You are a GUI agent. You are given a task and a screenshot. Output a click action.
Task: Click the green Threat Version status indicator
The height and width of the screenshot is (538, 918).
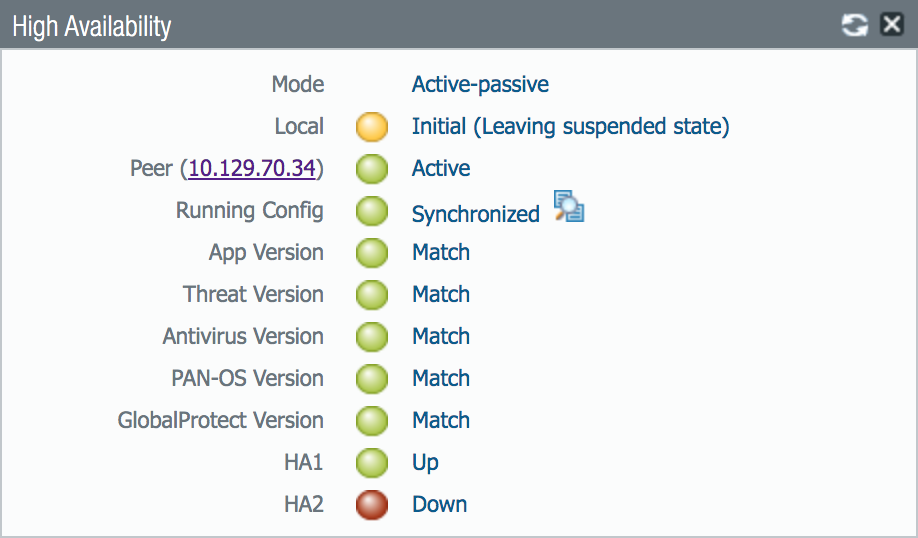372,295
